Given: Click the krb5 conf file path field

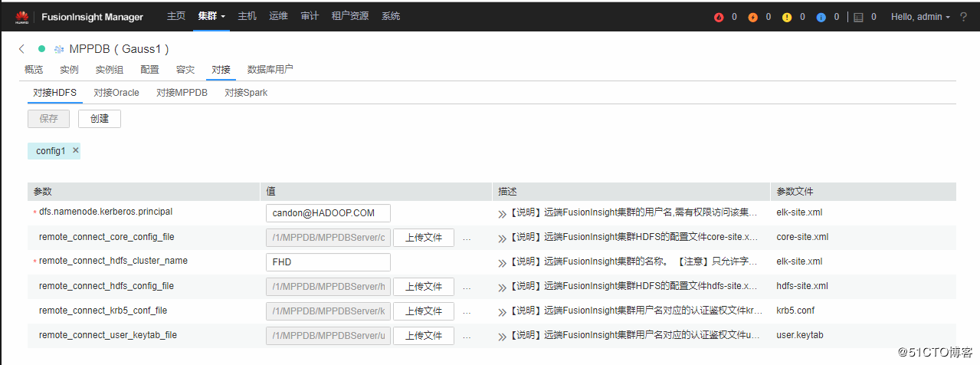Looking at the screenshot, I should click(x=328, y=311).
